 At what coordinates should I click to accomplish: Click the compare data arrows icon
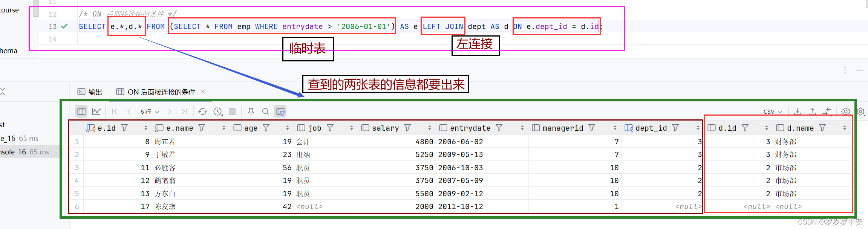click(x=827, y=111)
